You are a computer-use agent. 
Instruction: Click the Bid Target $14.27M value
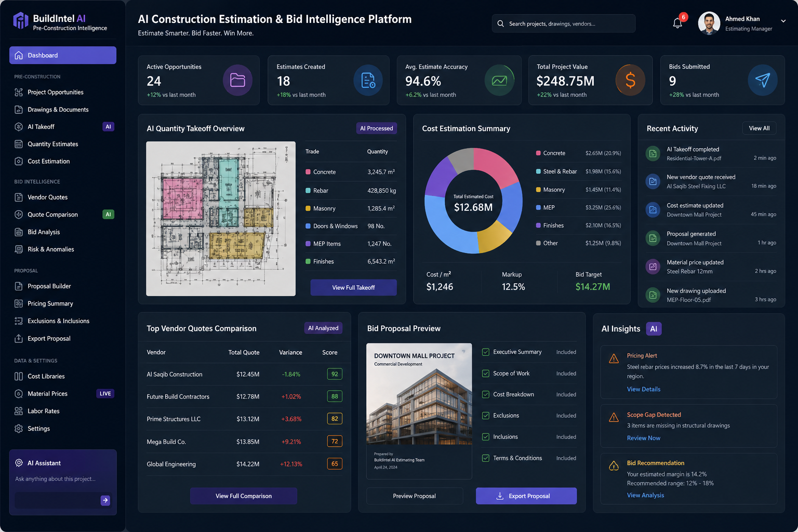[593, 287]
